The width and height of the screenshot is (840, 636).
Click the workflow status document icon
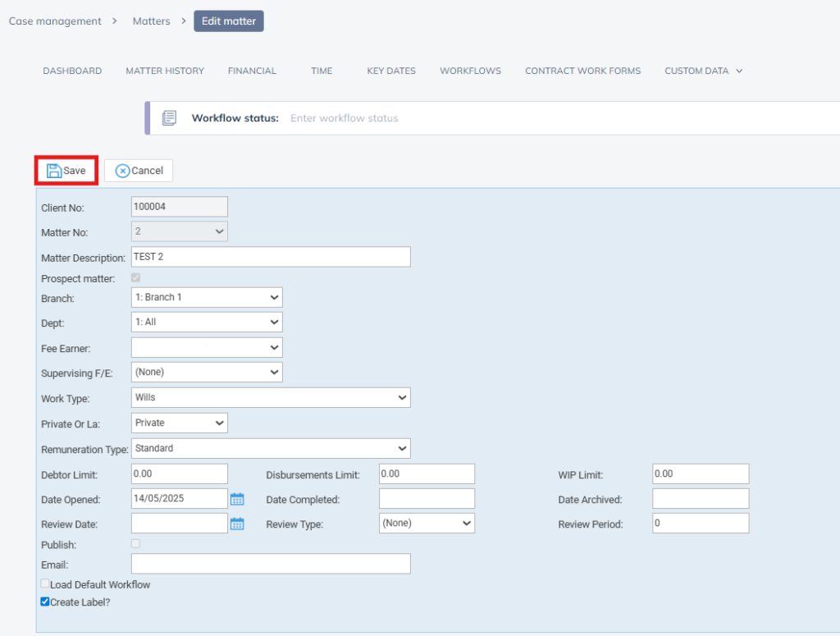(170, 118)
